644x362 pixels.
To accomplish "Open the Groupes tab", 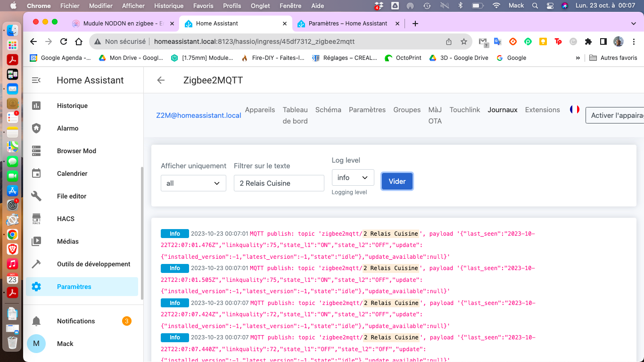I will (x=407, y=109).
